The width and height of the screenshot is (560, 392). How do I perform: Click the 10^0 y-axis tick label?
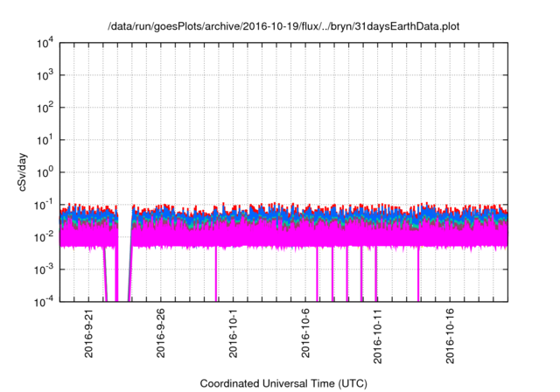tap(45, 172)
